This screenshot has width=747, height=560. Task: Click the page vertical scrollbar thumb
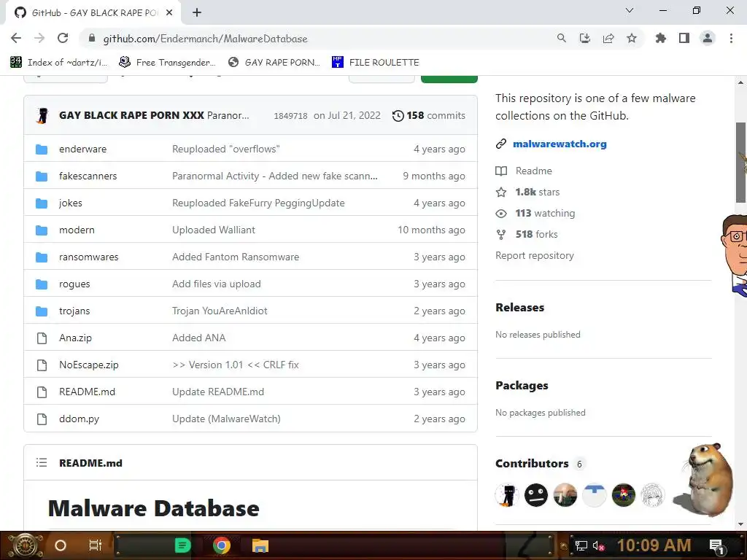click(x=741, y=163)
